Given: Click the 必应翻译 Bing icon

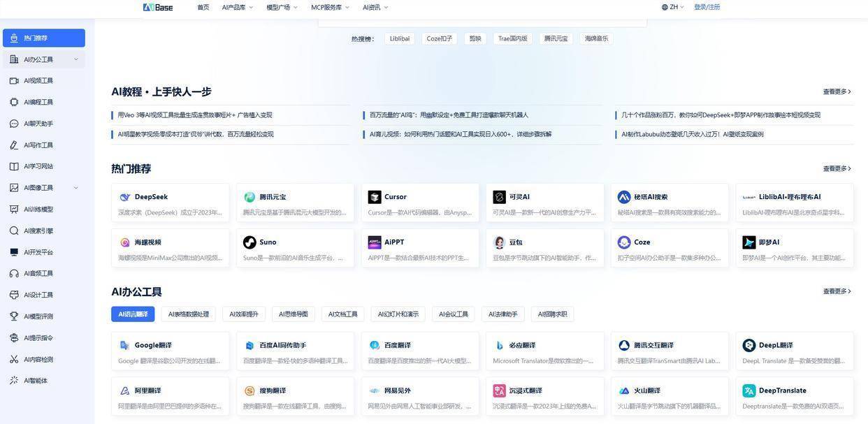Looking at the screenshot, I should [x=499, y=345].
